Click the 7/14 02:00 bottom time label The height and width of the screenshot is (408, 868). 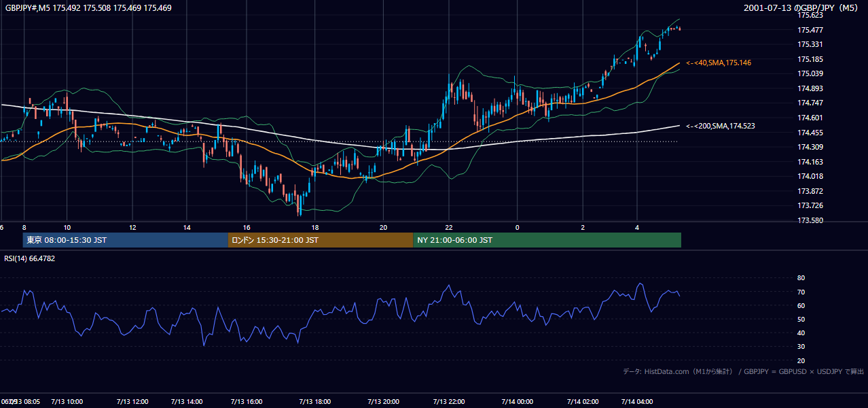point(583,402)
